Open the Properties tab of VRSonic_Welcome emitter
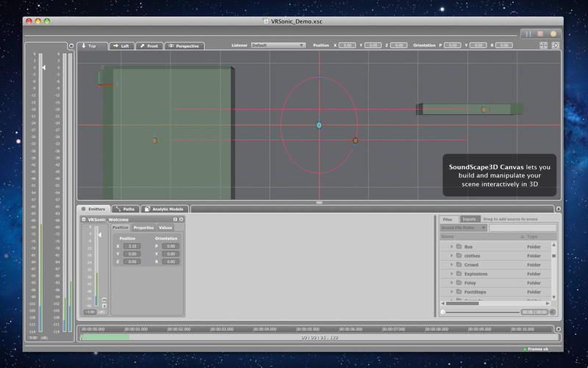The height and width of the screenshot is (368, 588). 143,227
